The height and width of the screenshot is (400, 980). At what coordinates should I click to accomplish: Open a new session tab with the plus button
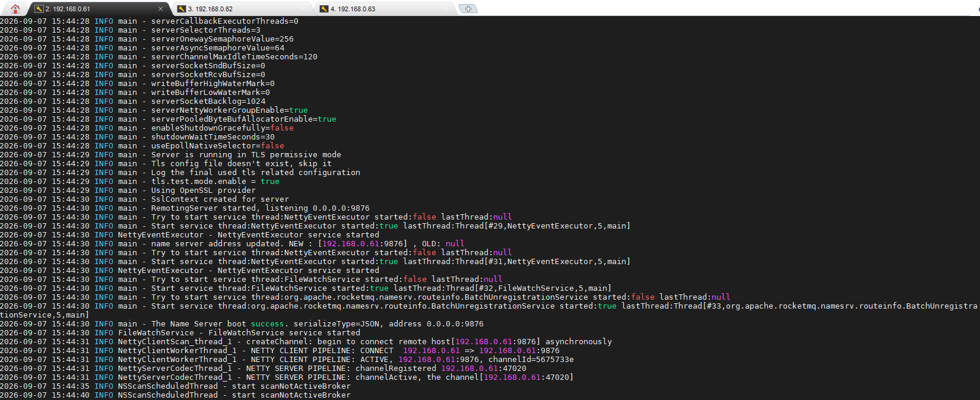coord(468,9)
